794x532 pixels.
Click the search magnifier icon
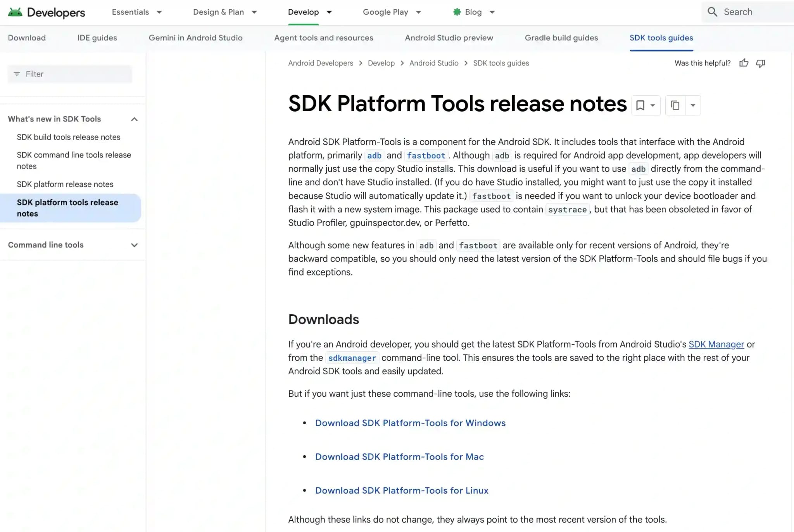click(x=712, y=12)
